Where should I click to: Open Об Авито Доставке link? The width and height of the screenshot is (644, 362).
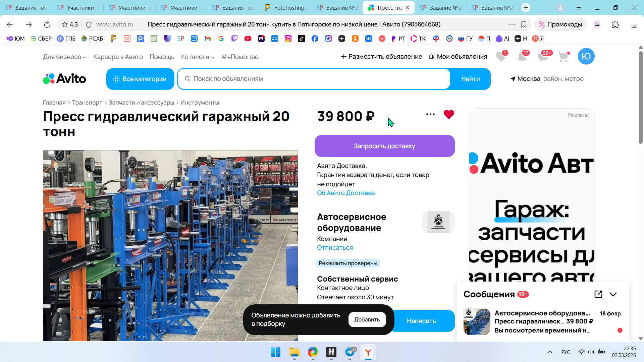pyautogui.click(x=345, y=193)
